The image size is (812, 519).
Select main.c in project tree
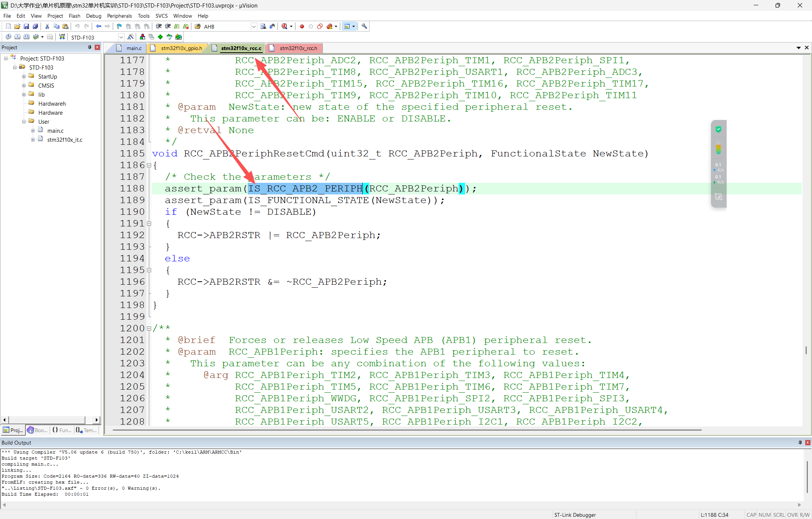pos(55,131)
